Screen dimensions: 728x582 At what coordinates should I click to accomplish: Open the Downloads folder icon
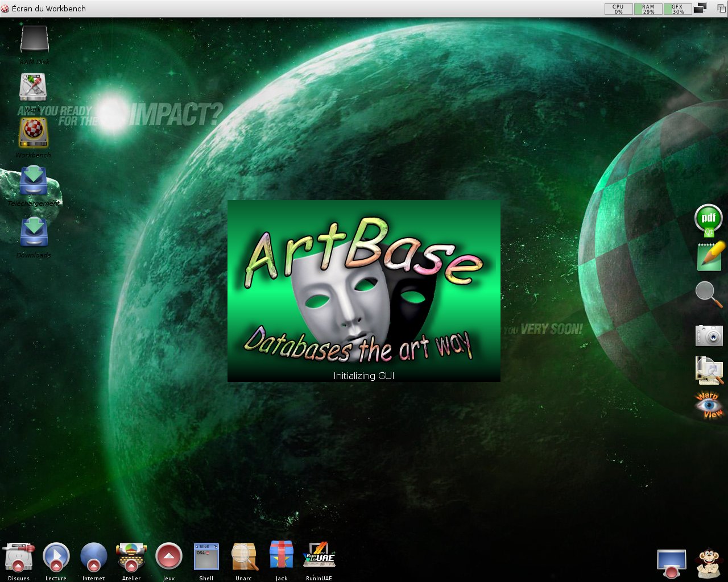click(x=34, y=232)
